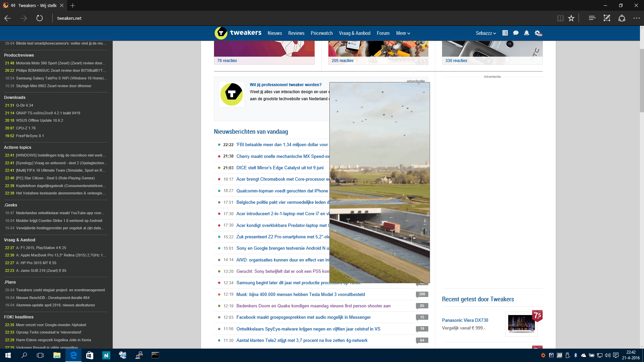Reload the tweakers.net page
The width and height of the screenshot is (644, 362).
coord(40,18)
